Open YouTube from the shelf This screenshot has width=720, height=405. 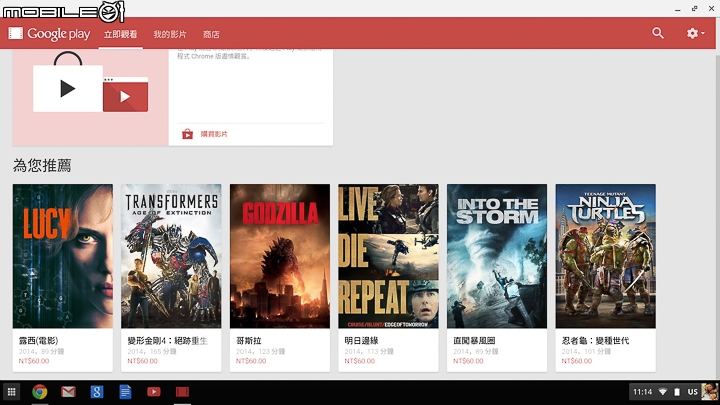click(x=153, y=392)
